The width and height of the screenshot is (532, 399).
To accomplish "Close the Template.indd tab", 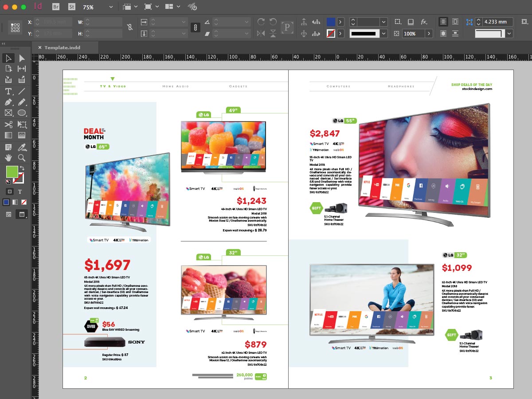I will [x=39, y=47].
